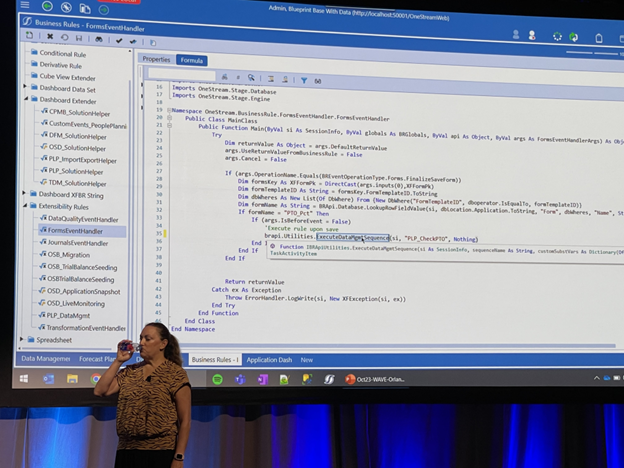Click the save disk icon

click(79, 38)
